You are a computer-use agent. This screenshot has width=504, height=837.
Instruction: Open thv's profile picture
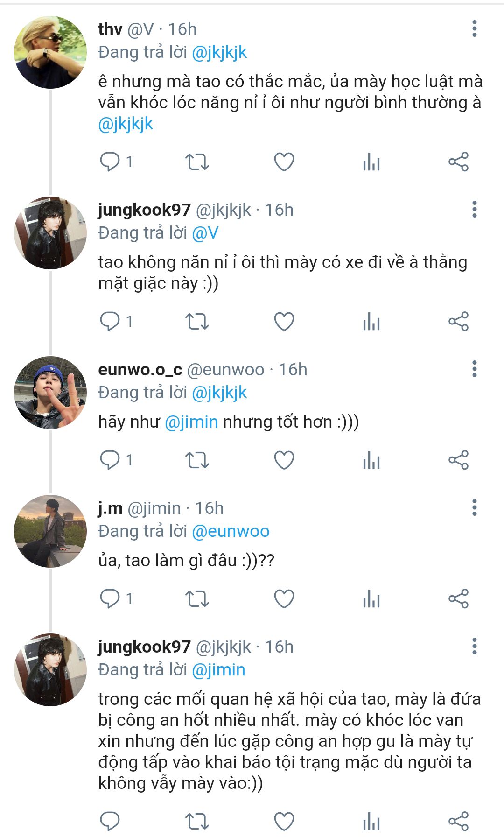(x=50, y=52)
